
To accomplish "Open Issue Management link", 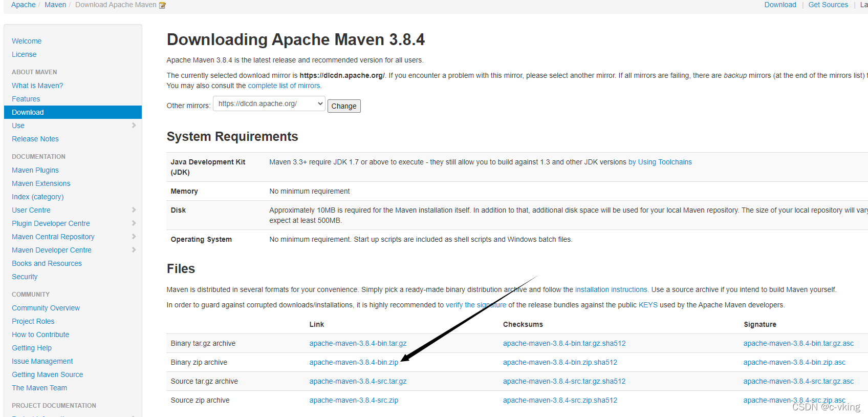I will pyautogui.click(x=42, y=361).
